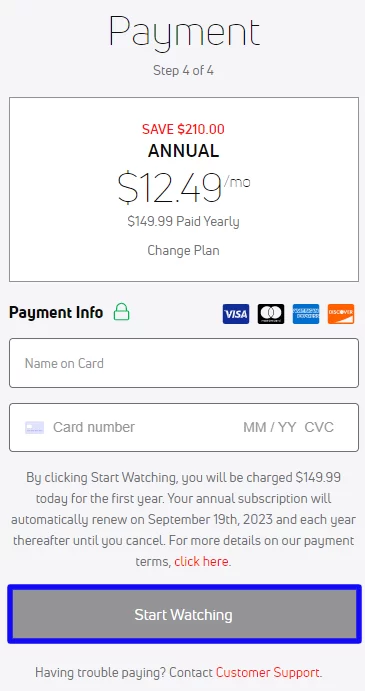Contact Customer Support link
The width and height of the screenshot is (365, 691).
coord(268,672)
